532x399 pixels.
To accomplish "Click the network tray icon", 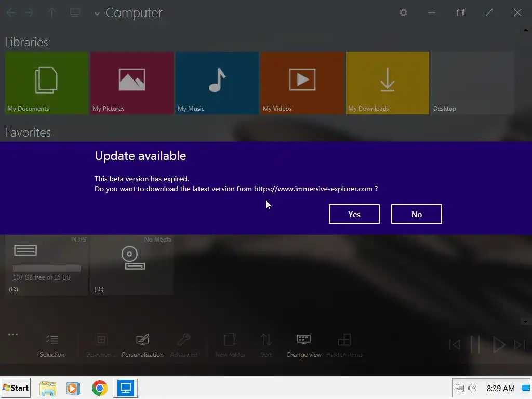I will (459, 388).
